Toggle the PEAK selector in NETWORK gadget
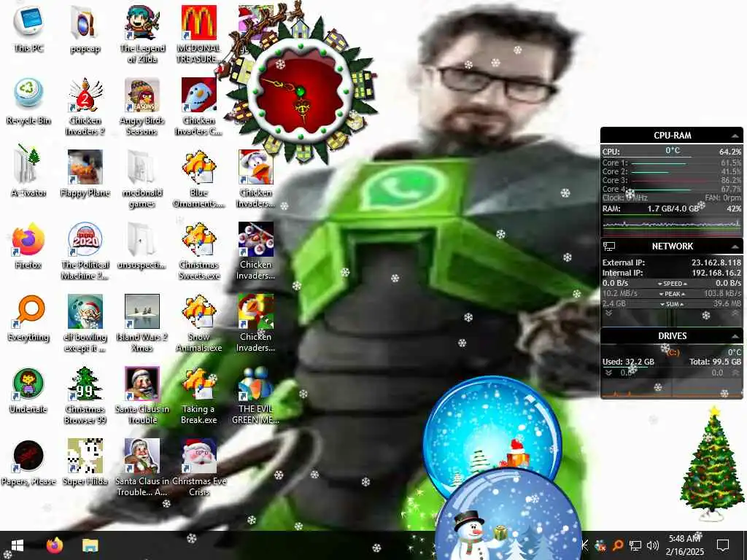The height and width of the screenshot is (560, 747). click(672, 294)
